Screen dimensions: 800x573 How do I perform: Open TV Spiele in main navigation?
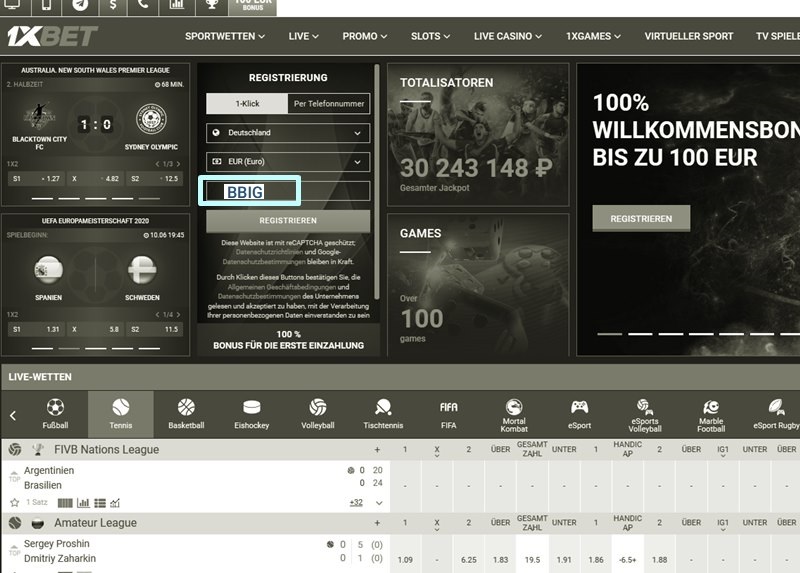coord(778,36)
